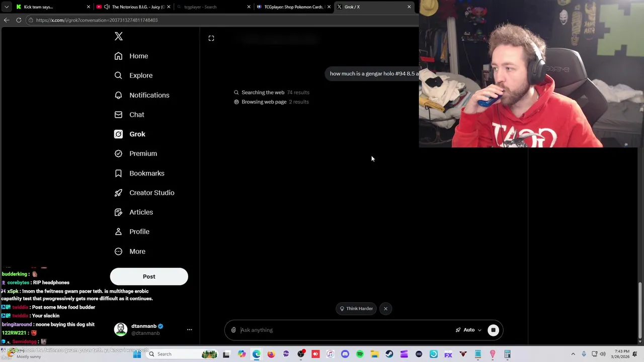Click Searching the web 74 results
644x362 pixels.
click(x=272, y=93)
